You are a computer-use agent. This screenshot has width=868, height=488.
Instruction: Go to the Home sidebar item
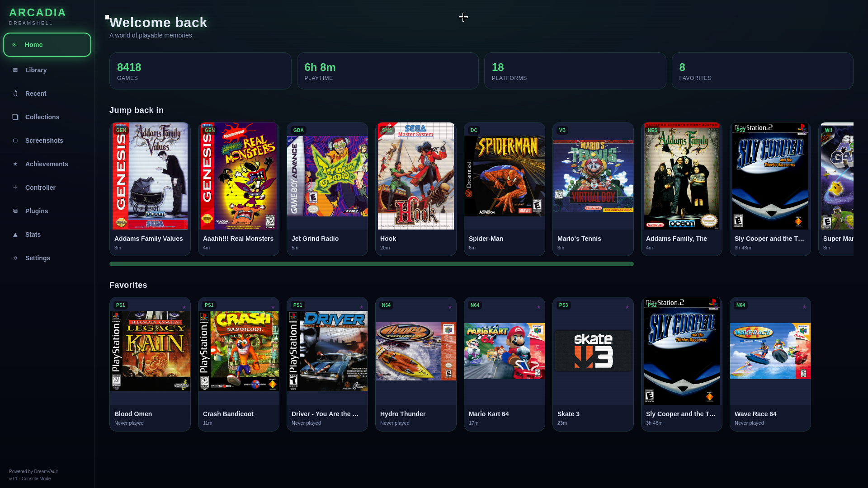(47, 45)
